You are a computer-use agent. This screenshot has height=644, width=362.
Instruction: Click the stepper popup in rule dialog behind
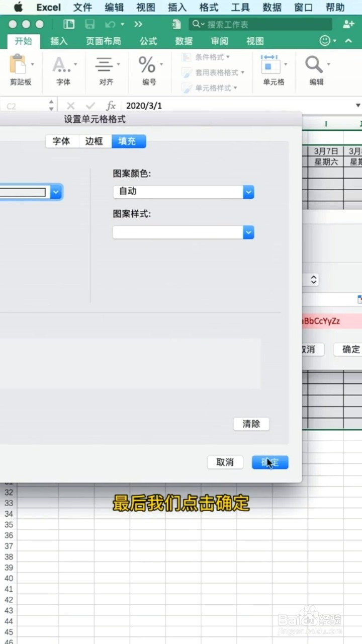[313, 280]
